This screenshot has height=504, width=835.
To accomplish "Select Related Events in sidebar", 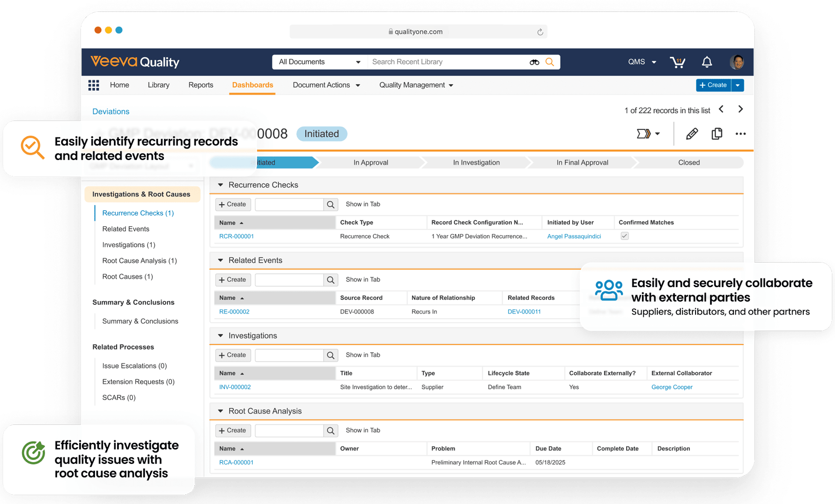I will point(126,229).
